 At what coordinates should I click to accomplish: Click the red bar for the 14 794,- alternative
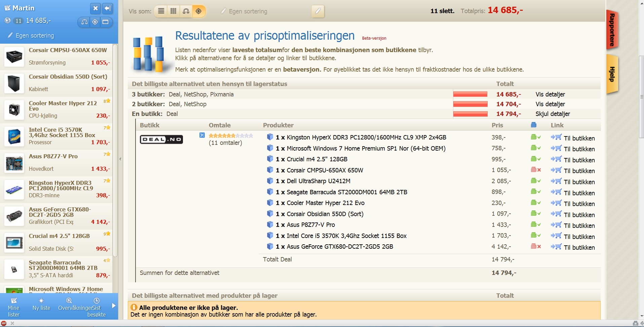470,114
